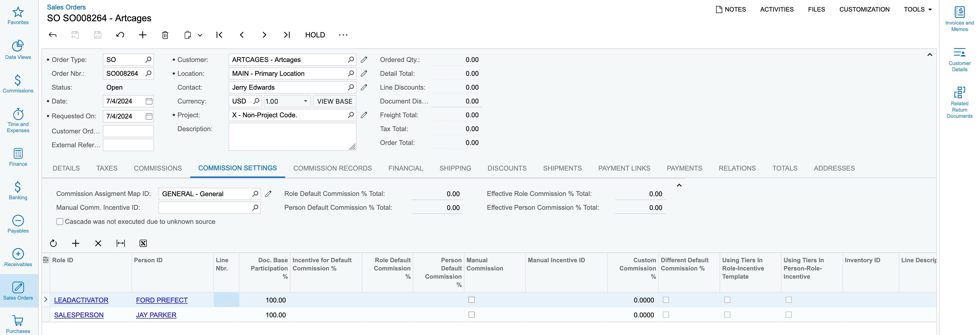980x335 pixels.
Task: Open Customer Details side panel
Action: 959,59
